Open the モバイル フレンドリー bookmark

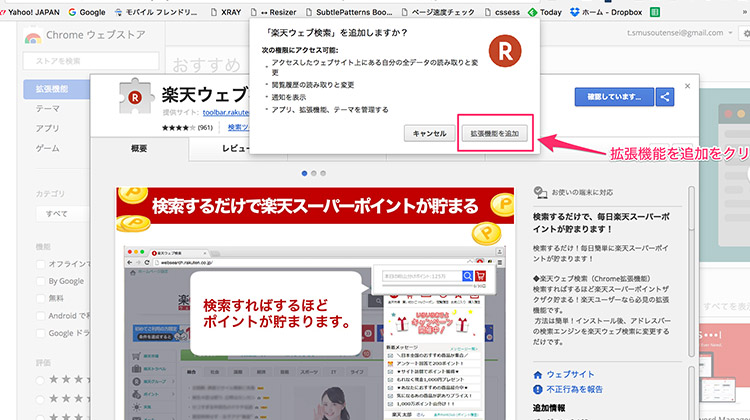pyautogui.click(x=156, y=12)
